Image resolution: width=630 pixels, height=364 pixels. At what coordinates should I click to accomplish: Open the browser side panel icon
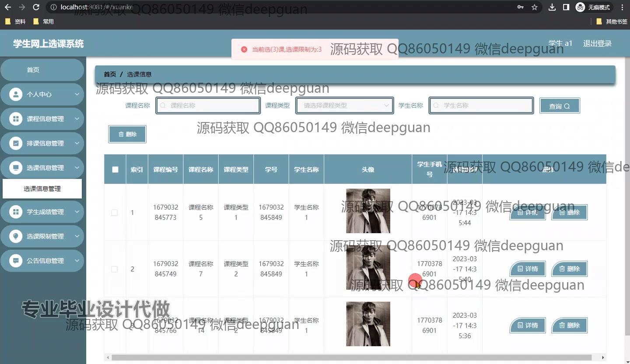pos(566,7)
